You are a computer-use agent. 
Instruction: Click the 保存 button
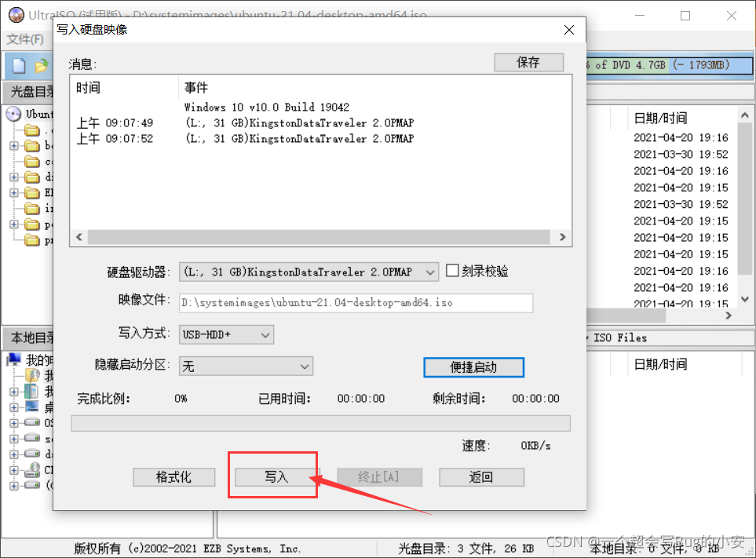[528, 62]
